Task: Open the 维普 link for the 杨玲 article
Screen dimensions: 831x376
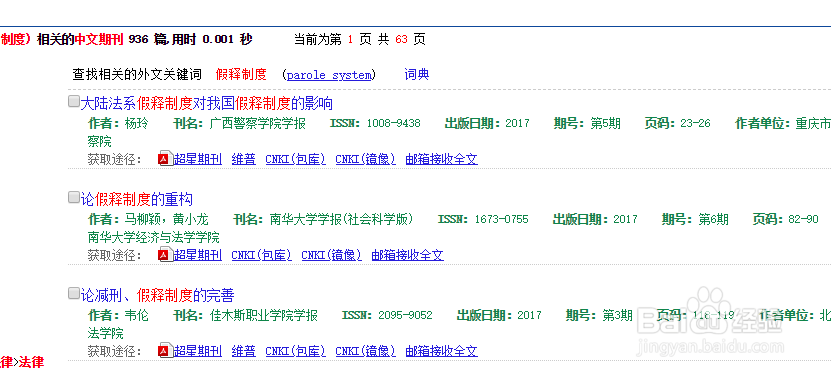Action: click(x=244, y=159)
